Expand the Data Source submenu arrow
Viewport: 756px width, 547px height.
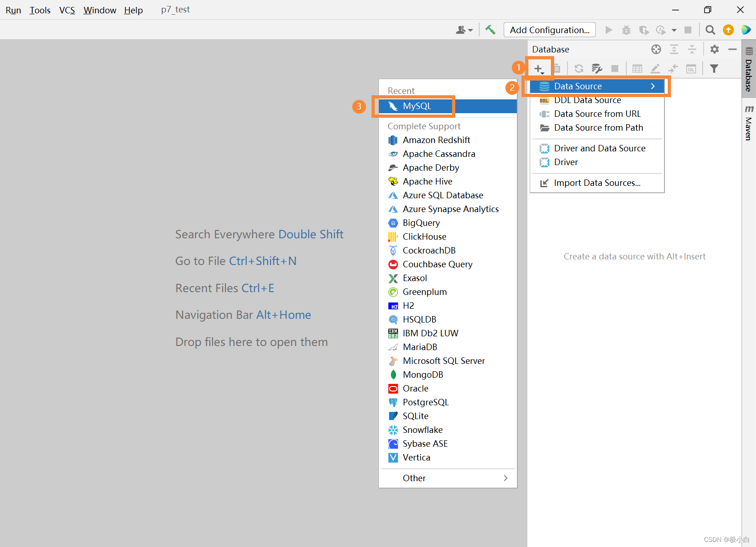(653, 86)
